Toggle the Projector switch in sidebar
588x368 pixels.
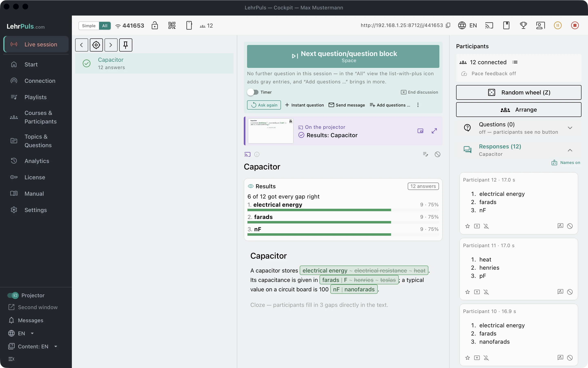coord(13,295)
